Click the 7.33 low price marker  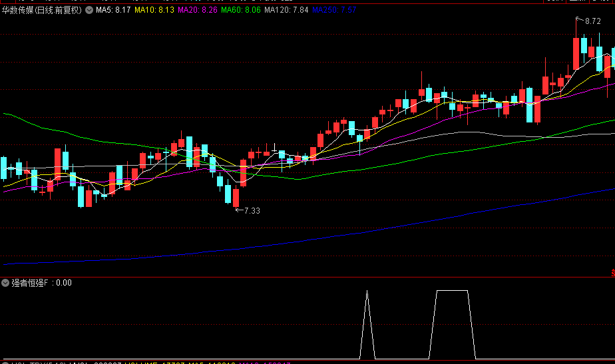[x=248, y=211]
